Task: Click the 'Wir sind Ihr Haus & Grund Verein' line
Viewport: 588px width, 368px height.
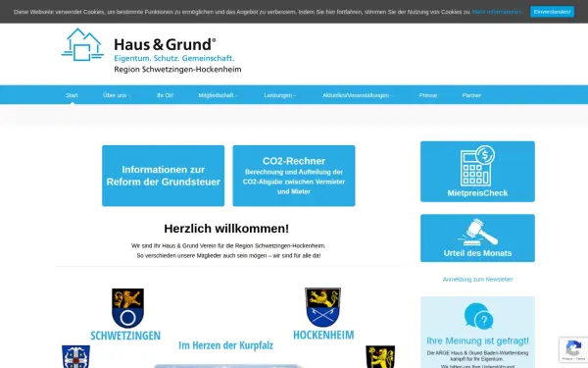Action: 228,246
